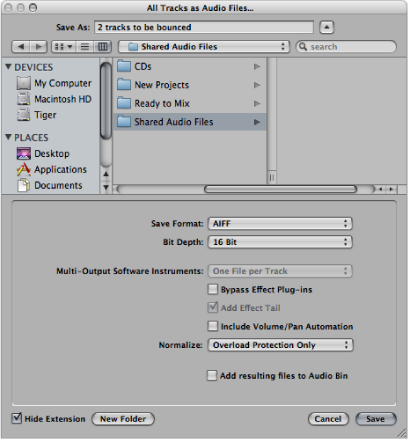
Task: Click the horizontal scrollbar thumb in browser
Action: [x=280, y=189]
